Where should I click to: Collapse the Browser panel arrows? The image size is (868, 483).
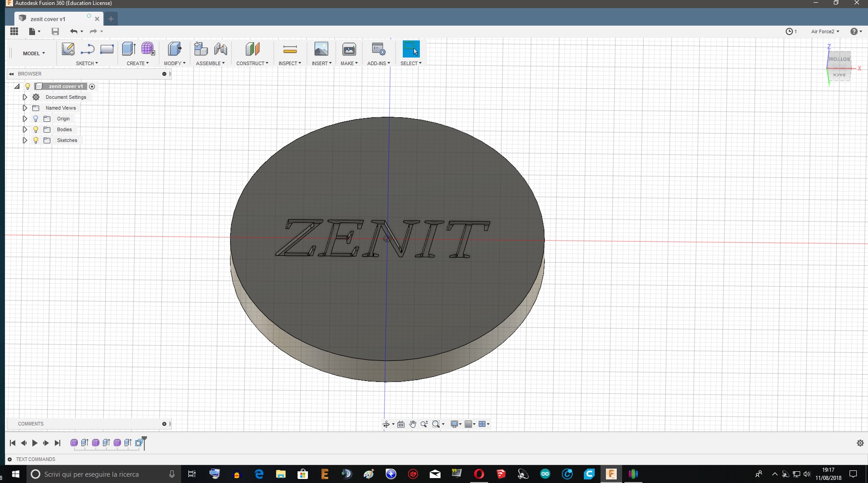tap(11, 74)
